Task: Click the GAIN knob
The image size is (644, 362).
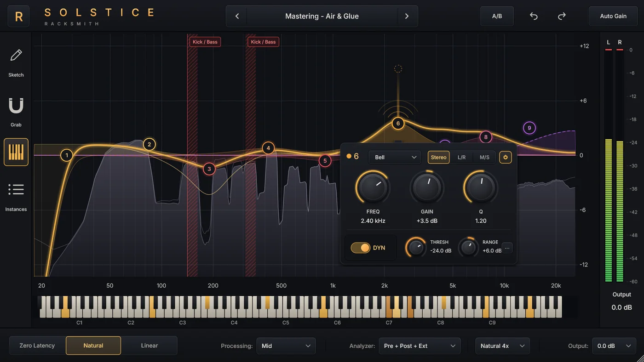Action: (x=427, y=187)
